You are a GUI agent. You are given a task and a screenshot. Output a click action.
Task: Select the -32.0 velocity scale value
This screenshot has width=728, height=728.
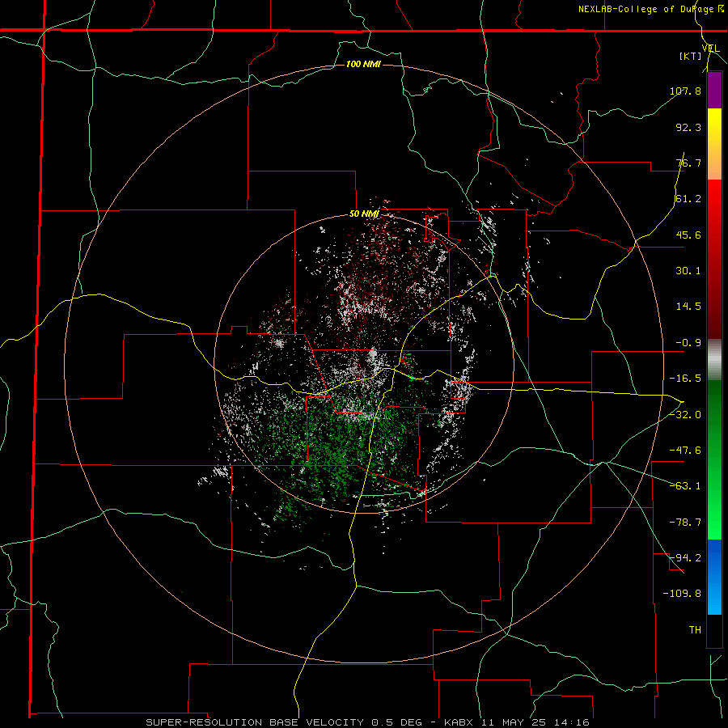(685, 415)
